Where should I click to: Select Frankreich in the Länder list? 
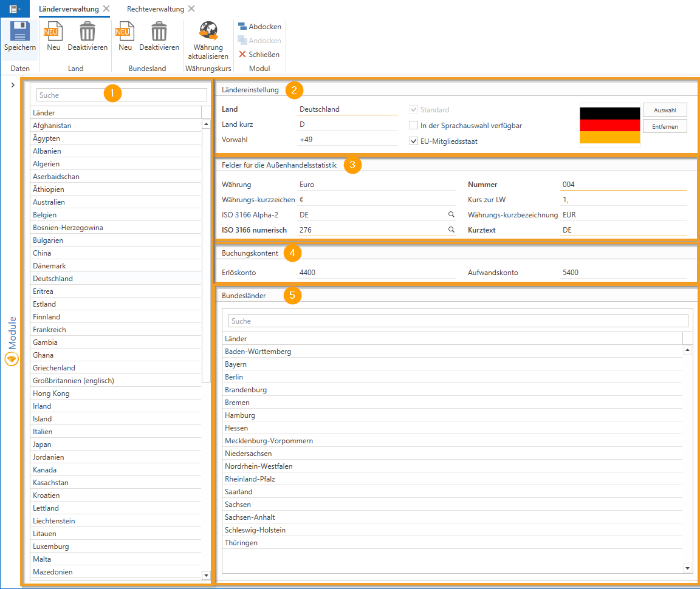point(50,330)
